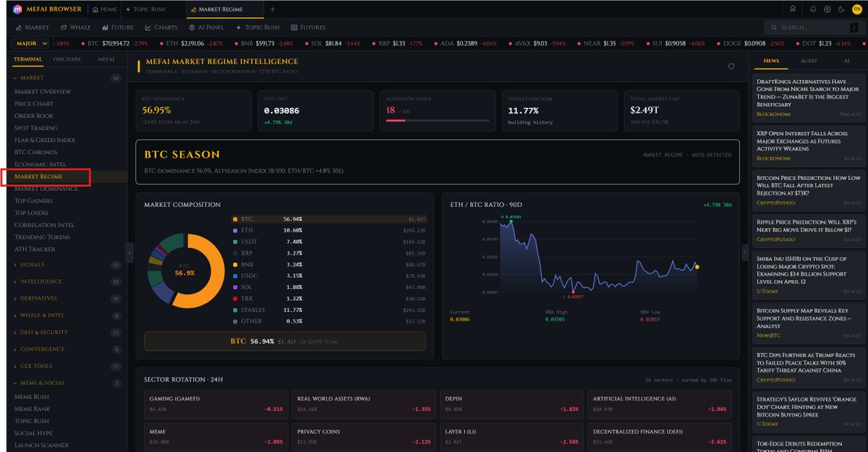Expand the DeFi & Security section
This screenshot has height=452, width=868.
[x=66, y=332]
